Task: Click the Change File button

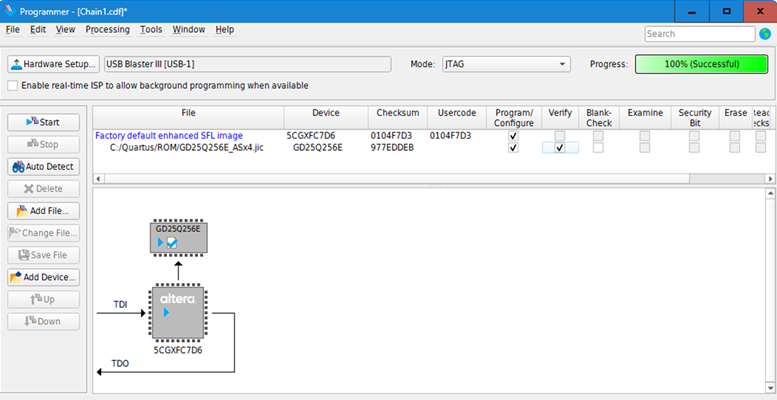Action: (x=43, y=232)
